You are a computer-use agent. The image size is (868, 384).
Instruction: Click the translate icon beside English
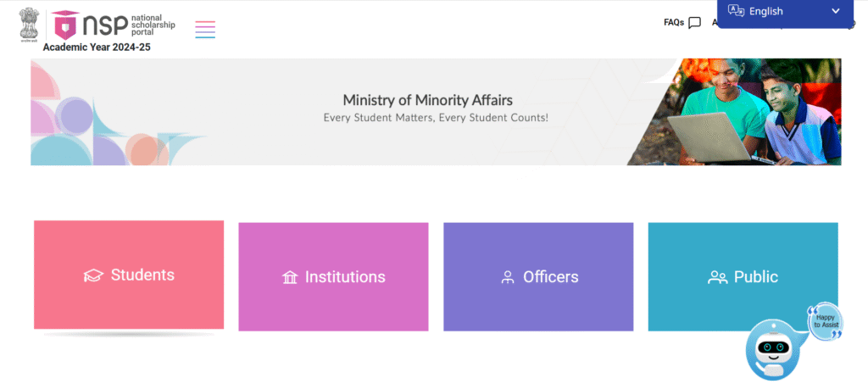click(x=736, y=11)
